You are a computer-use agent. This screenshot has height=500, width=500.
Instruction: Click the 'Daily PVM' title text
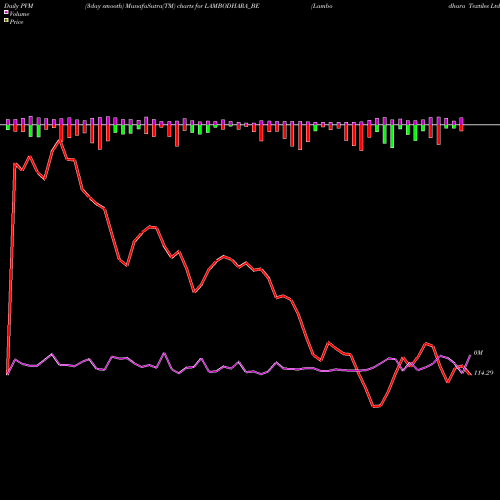[19, 6]
